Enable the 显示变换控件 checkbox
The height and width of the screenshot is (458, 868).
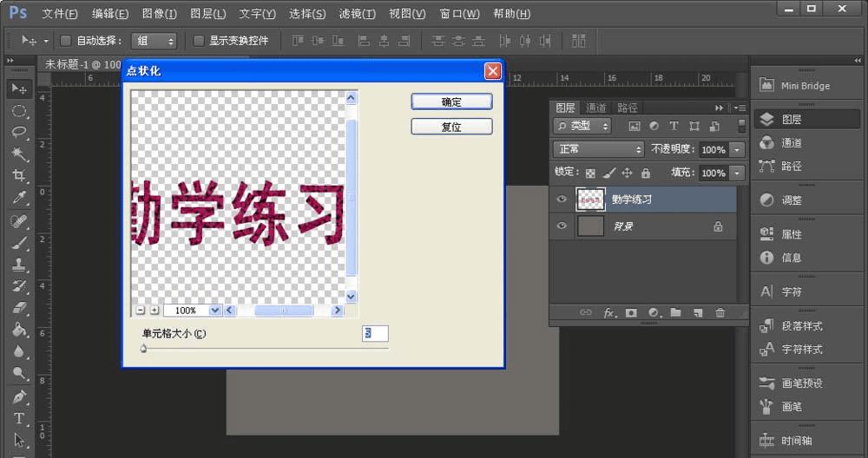pyautogui.click(x=199, y=41)
